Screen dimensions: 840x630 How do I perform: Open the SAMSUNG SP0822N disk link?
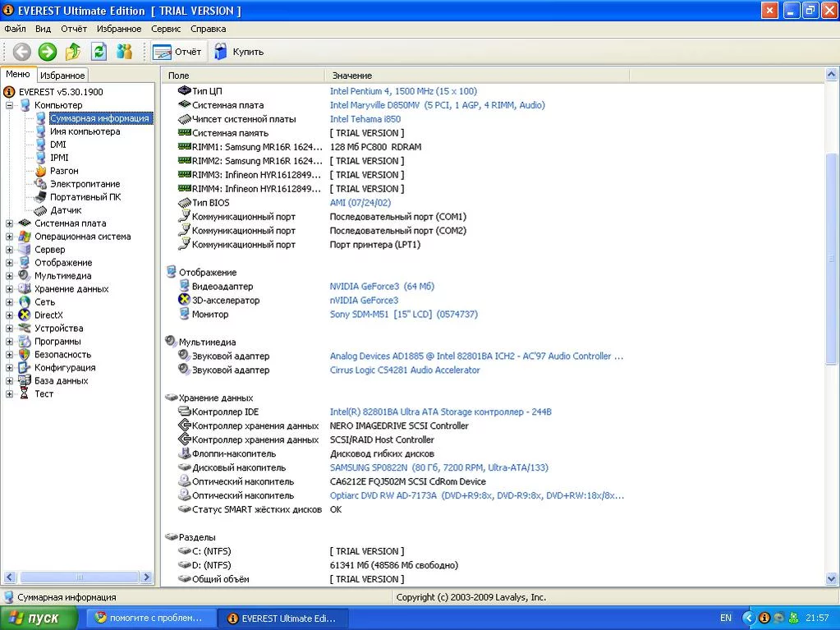[x=438, y=467]
